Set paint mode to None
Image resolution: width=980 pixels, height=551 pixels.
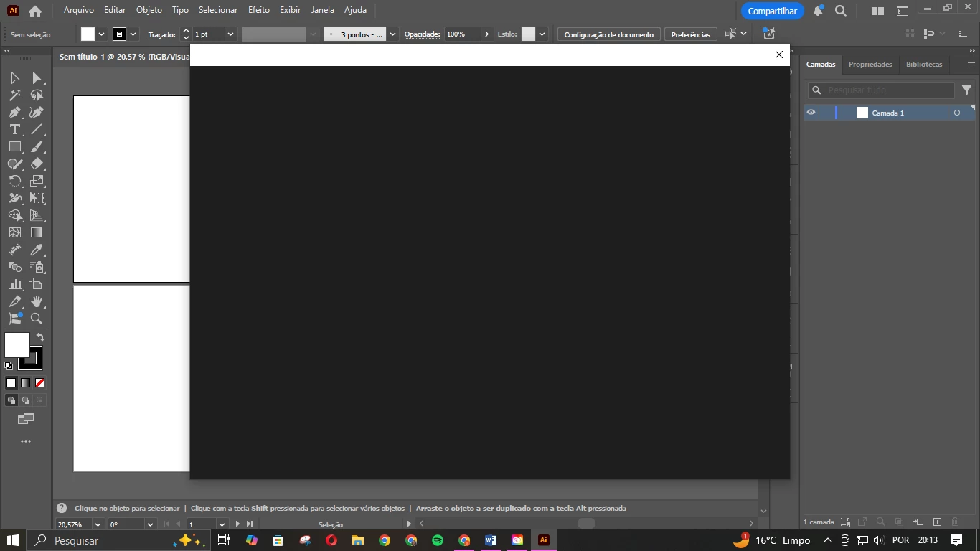pos(40,383)
